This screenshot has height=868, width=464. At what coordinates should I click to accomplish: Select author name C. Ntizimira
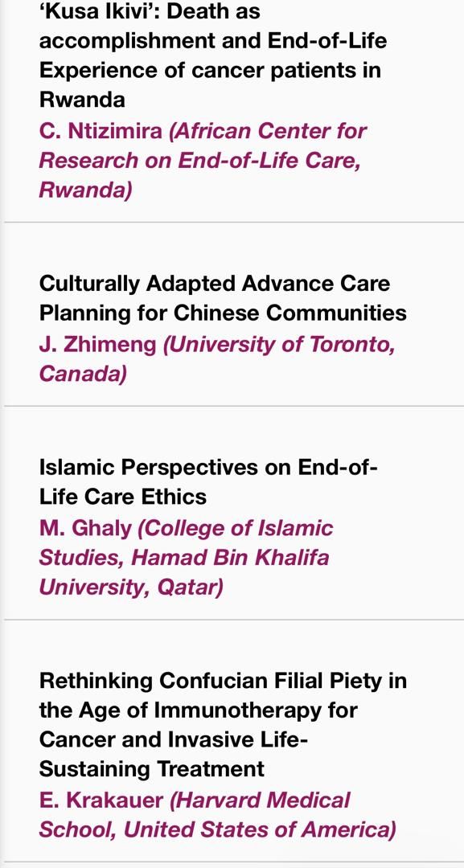[101, 132]
